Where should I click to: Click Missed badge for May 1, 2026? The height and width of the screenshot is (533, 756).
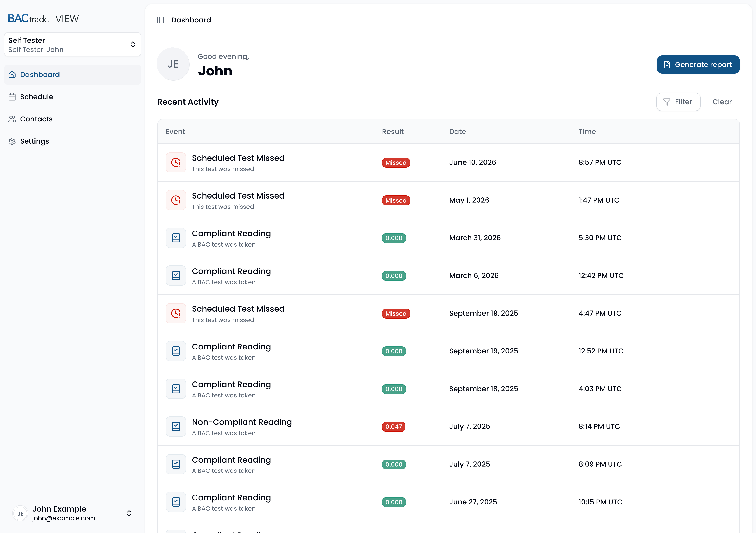click(x=396, y=200)
